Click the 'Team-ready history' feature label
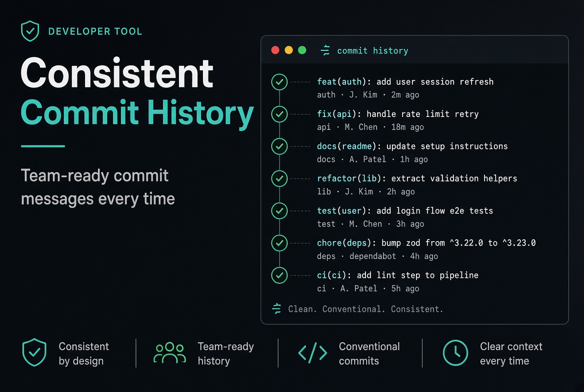 click(x=225, y=353)
